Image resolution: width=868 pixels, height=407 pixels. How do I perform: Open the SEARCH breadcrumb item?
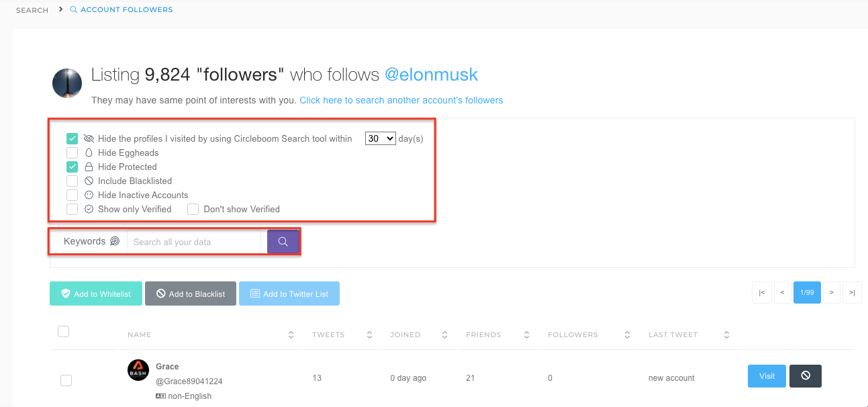pyautogui.click(x=31, y=9)
